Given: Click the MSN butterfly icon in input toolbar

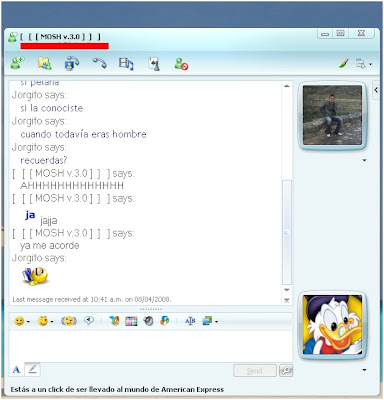Looking at the screenshot, I should pyautogui.click(x=114, y=321).
